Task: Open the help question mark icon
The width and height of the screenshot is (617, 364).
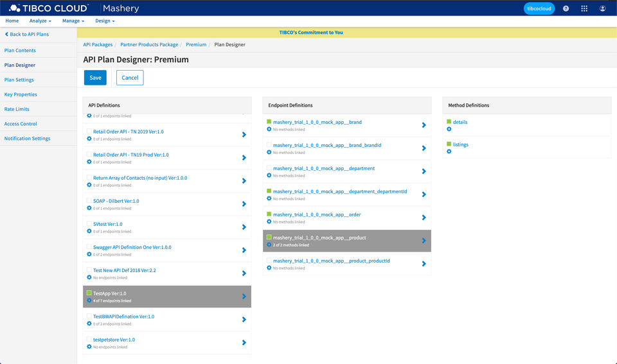Action: click(566, 8)
